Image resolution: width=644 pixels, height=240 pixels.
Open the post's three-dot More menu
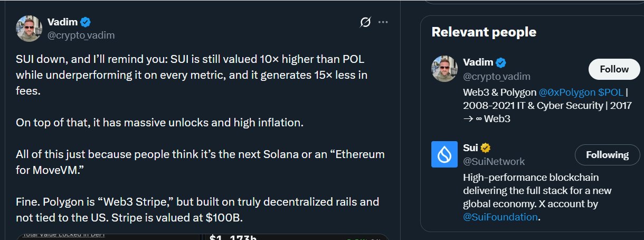coord(383,22)
